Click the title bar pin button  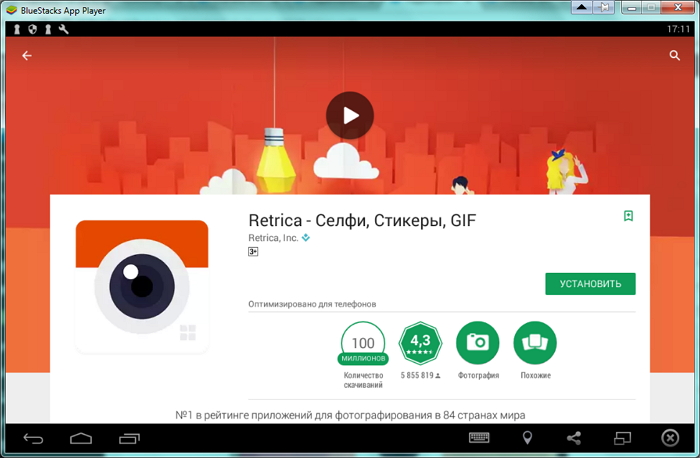(x=604, y=8)
